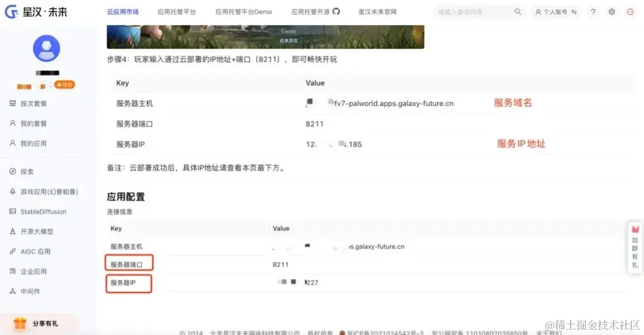Click the 连接信息 label
The image size is (644, 335).
[x=119, y=212]
